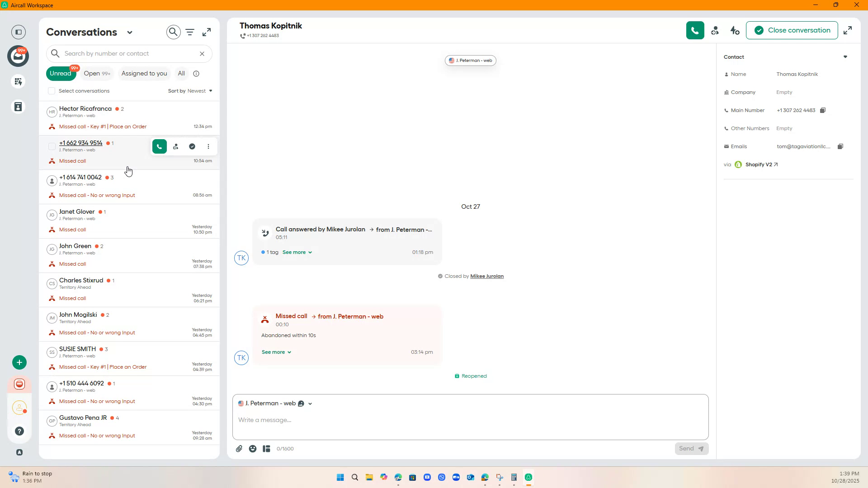Open the message templates icon
The width and height of the screenshot is (868, 488).
coord(266,449)
